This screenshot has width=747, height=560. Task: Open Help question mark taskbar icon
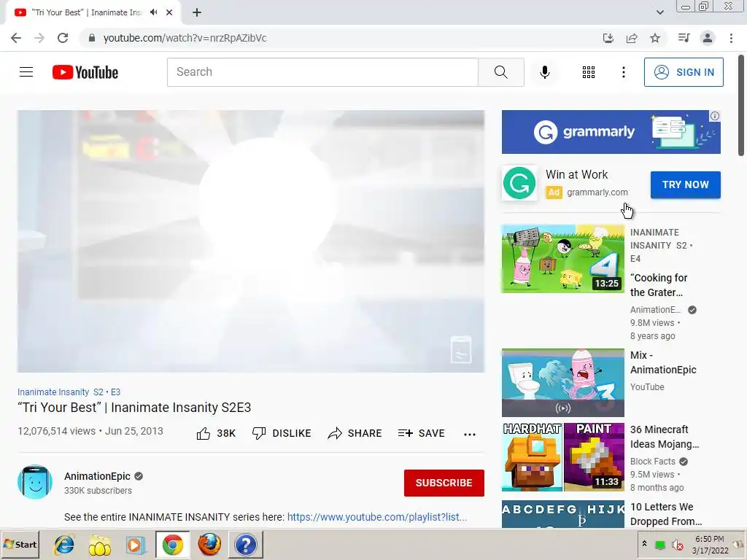coord(245,545)
